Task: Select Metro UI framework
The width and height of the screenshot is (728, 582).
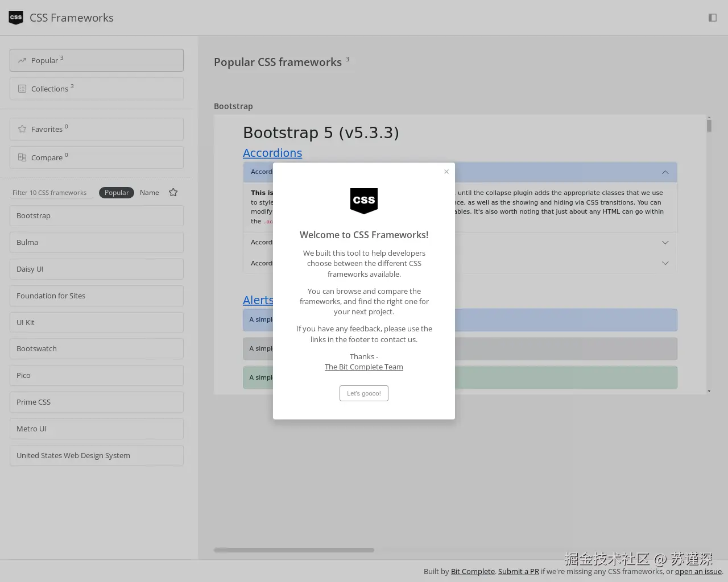Action: click(x=97, y=429)
